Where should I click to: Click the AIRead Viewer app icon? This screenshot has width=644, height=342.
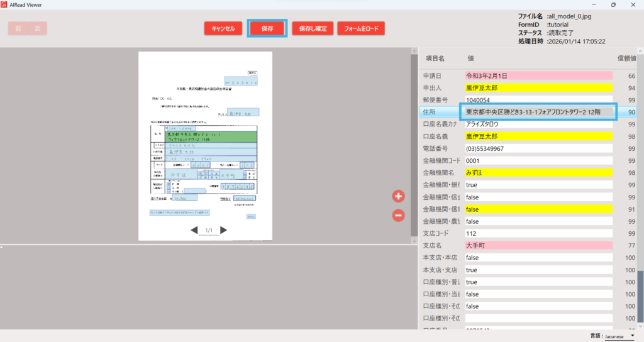[x=4, y=4]
